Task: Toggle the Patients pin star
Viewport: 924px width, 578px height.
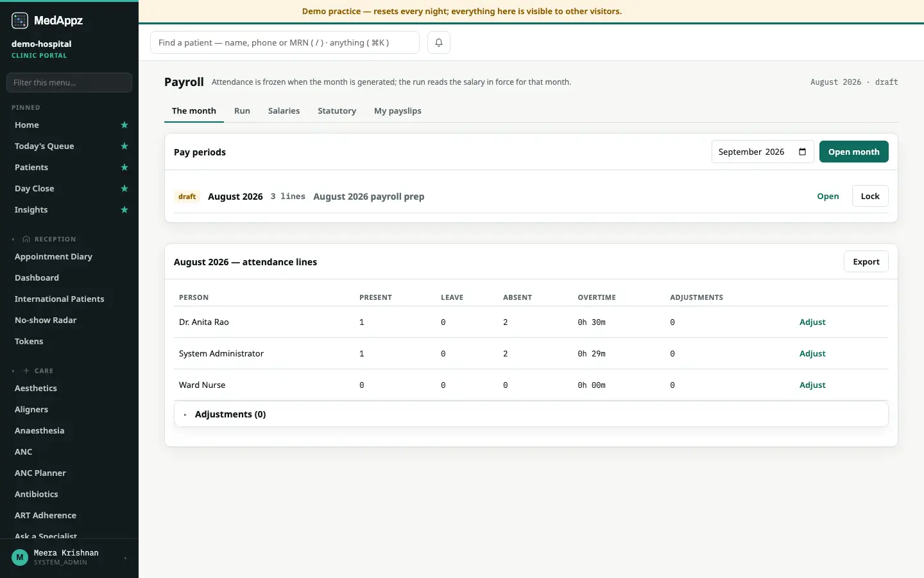Action: [x=124, y=168]
